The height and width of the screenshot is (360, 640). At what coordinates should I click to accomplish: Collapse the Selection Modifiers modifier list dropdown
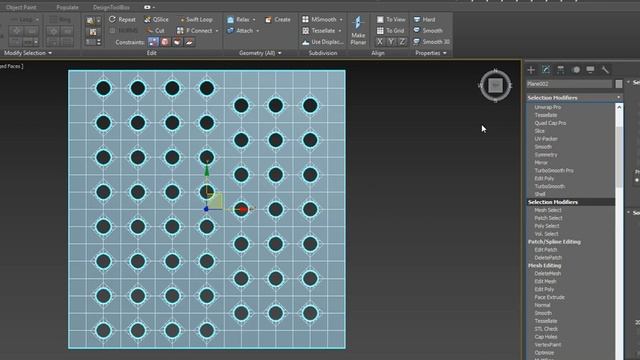point(618,98)
